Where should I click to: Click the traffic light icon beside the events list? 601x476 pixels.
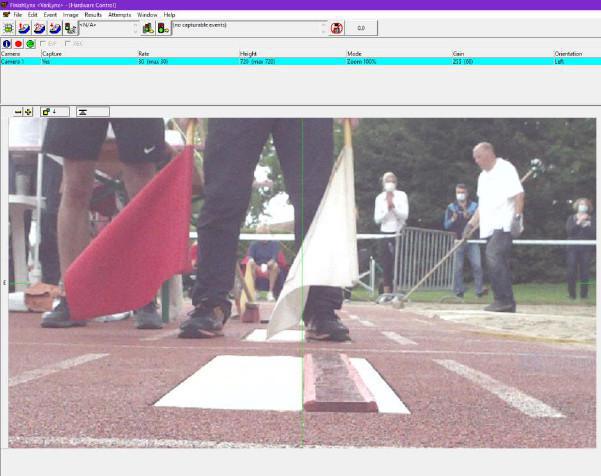coord(163,28)
